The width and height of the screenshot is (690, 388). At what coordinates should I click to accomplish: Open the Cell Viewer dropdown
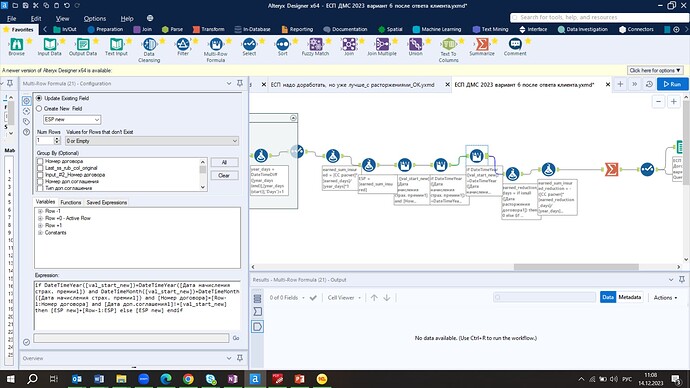344,297
